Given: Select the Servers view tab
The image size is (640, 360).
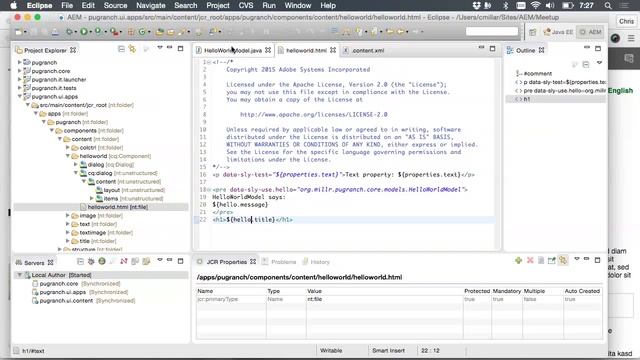Looking at the screenshot, I should (34, 262).
